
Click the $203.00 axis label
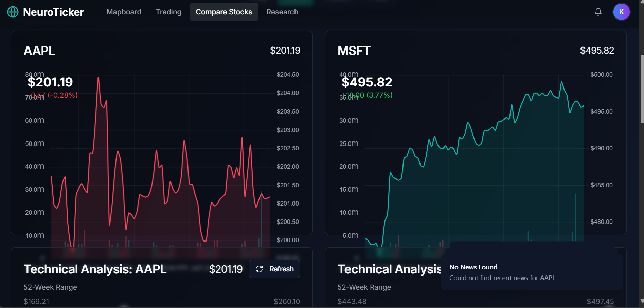tap(288, 130)
